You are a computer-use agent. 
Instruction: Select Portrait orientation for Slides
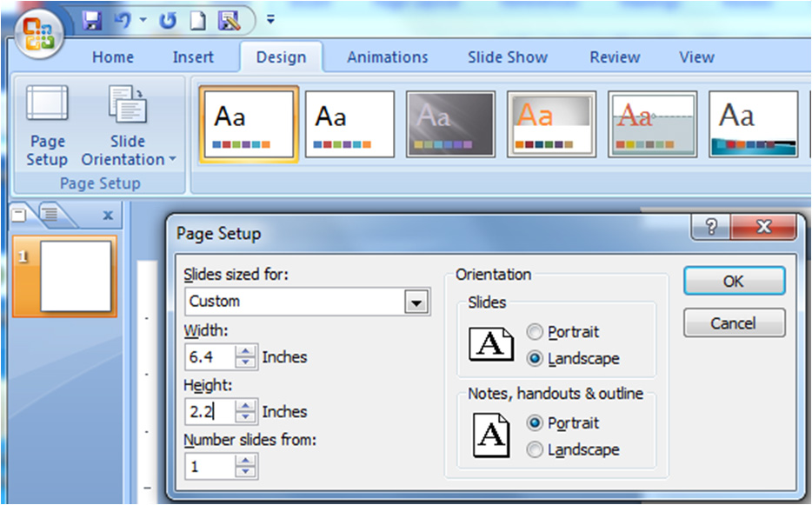click(536, 332)
